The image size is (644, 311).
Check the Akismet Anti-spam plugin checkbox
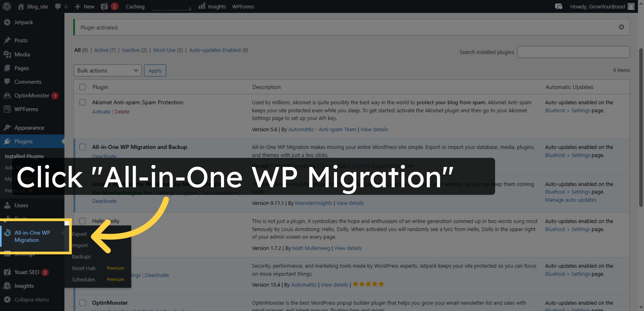(82, 102)
